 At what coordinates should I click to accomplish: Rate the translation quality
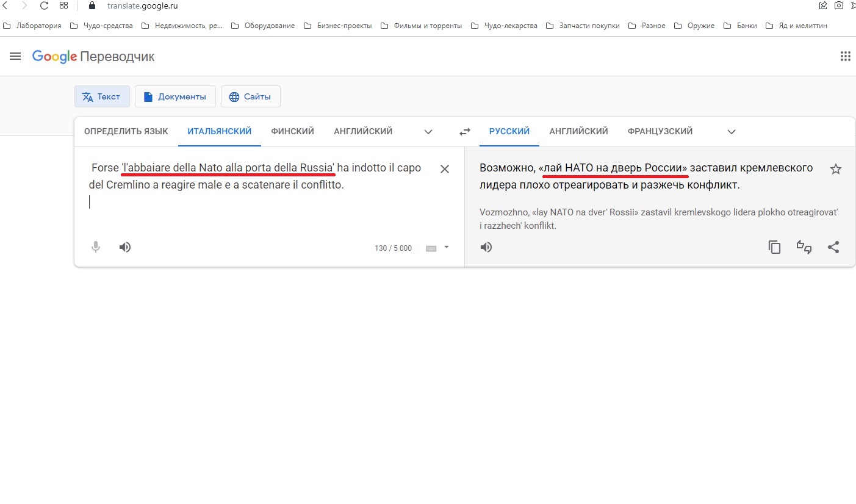pos(804,247)
